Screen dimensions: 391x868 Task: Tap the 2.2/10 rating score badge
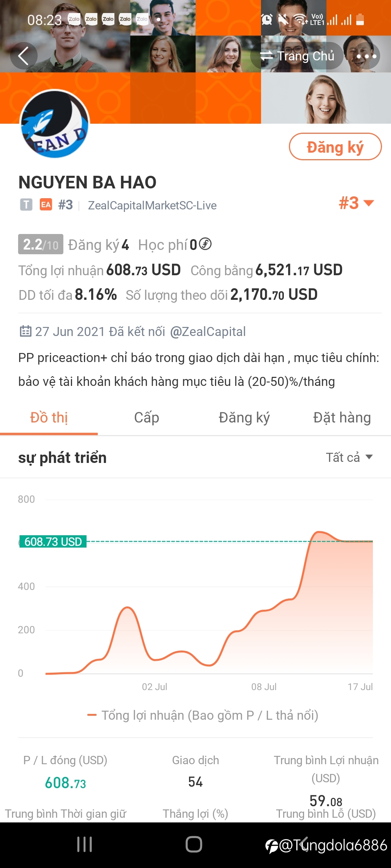click(x=41, y=244)
